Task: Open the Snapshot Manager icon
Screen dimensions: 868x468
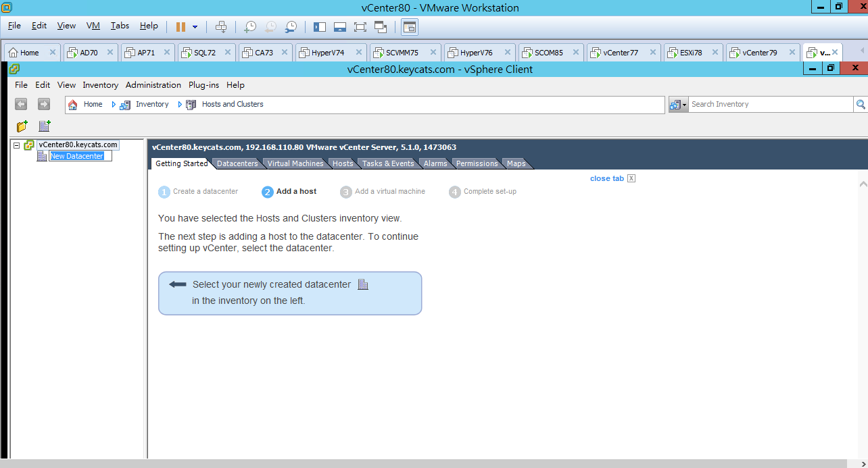Action: click(x=291, y=27)
